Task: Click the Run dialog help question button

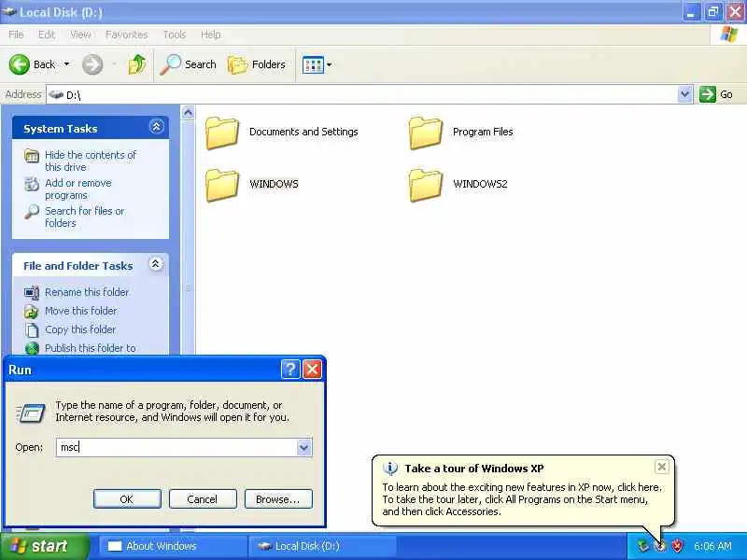Action: point(290,369)
